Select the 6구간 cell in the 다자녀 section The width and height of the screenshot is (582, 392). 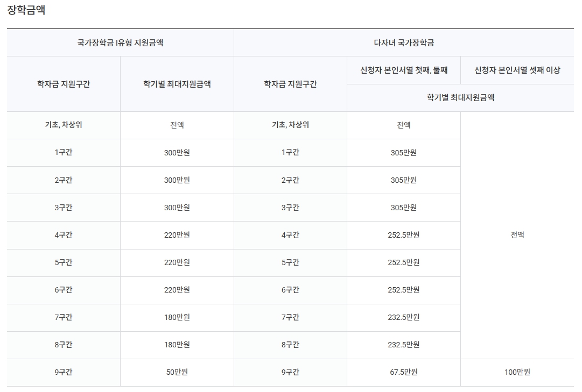(x=290, y=290)
